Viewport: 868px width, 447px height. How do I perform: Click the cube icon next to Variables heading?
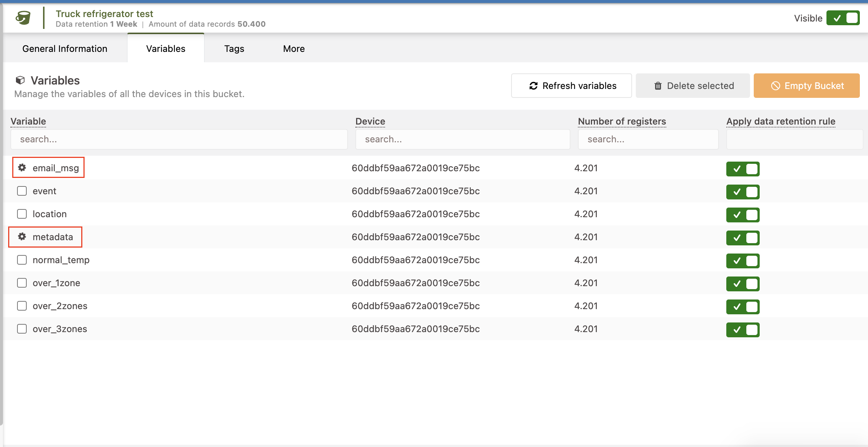click(x=20, y=80)
